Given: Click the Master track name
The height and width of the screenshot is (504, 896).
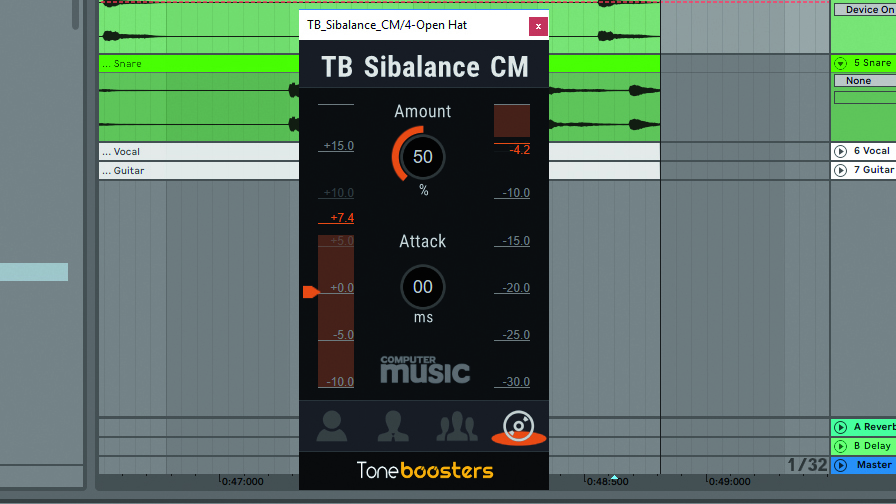Looking at the screenshot, I should pos(874,465).
